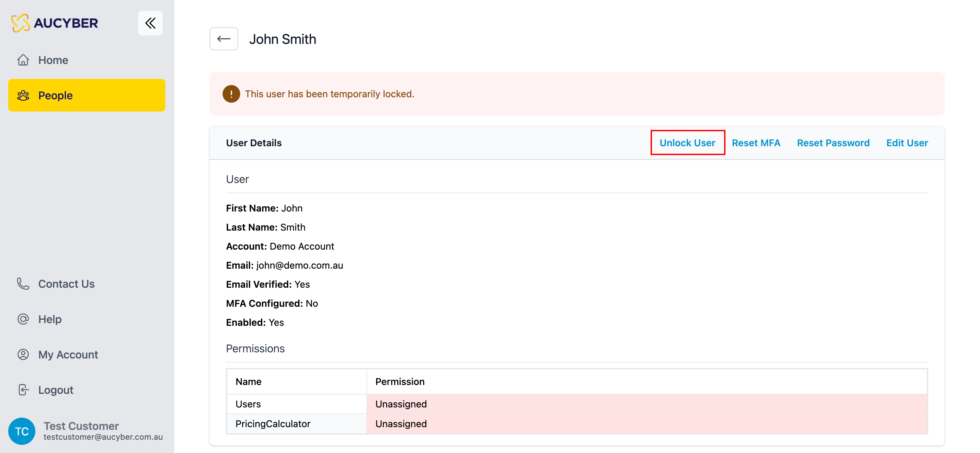
Task: Click the lock warning exclamation icon
Action: coord(231,94)
